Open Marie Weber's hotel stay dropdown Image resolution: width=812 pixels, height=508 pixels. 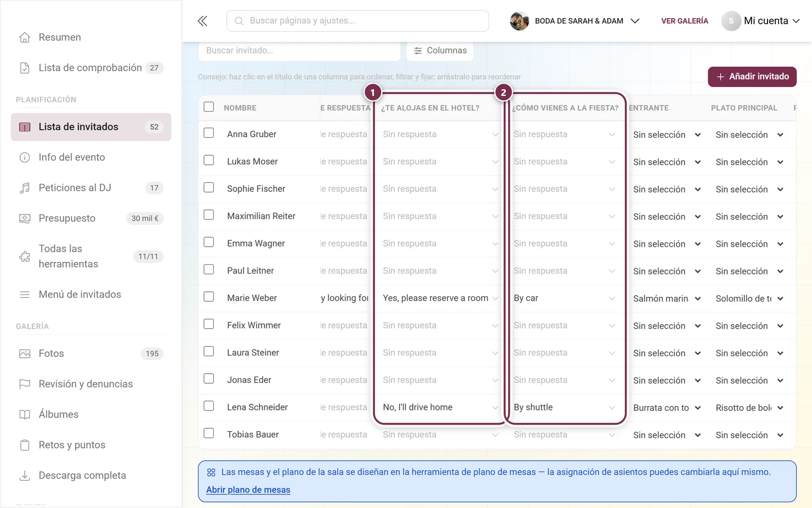(x=440, y=298)
